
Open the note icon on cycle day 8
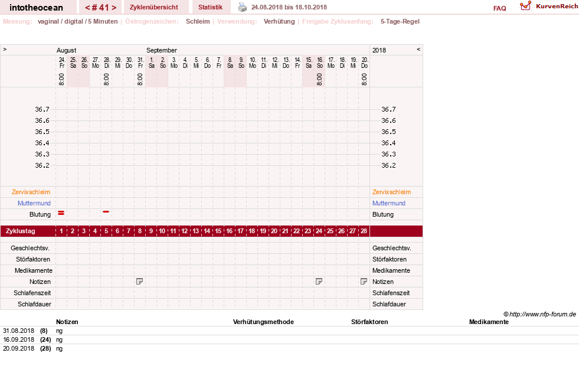pyautogui.click(x=139, y=282)
